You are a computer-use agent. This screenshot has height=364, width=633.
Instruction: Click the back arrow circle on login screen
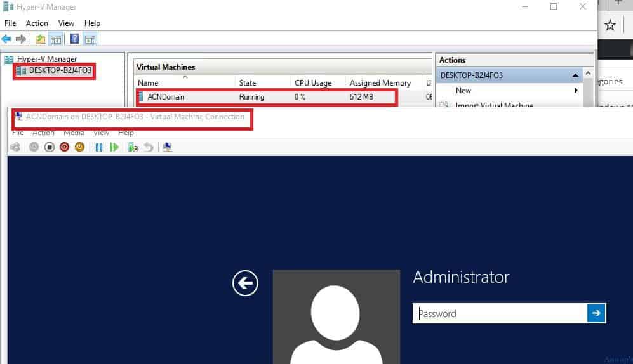coord(245,283)
